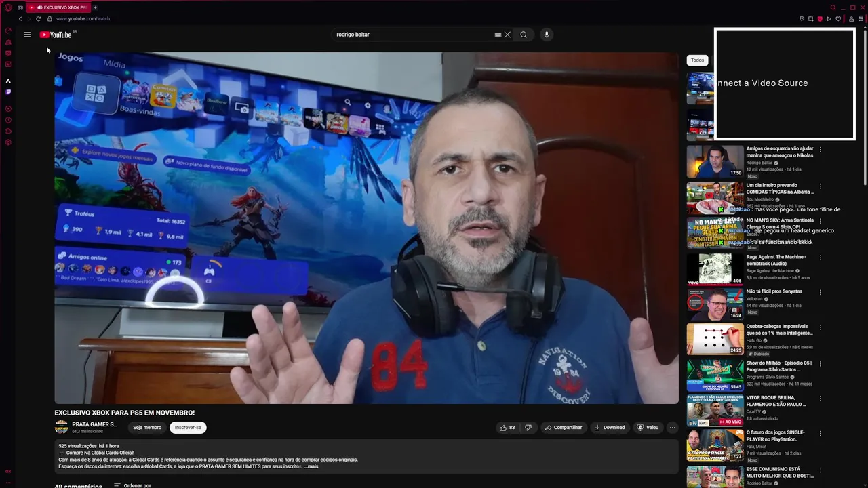The width and height of the screenshot is (868, 488).
Task: Open bookmarks heart icon in toolbar
Action: pyautogui.click(x=838, y=19)
